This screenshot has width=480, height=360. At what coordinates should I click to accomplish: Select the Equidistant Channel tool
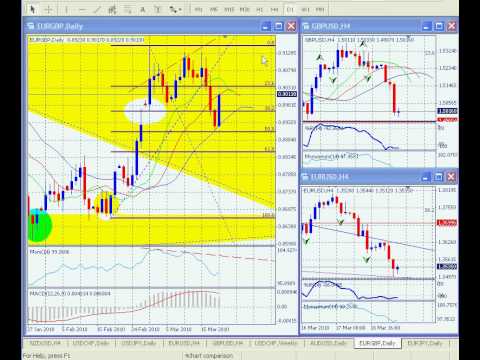click(112, 9)
